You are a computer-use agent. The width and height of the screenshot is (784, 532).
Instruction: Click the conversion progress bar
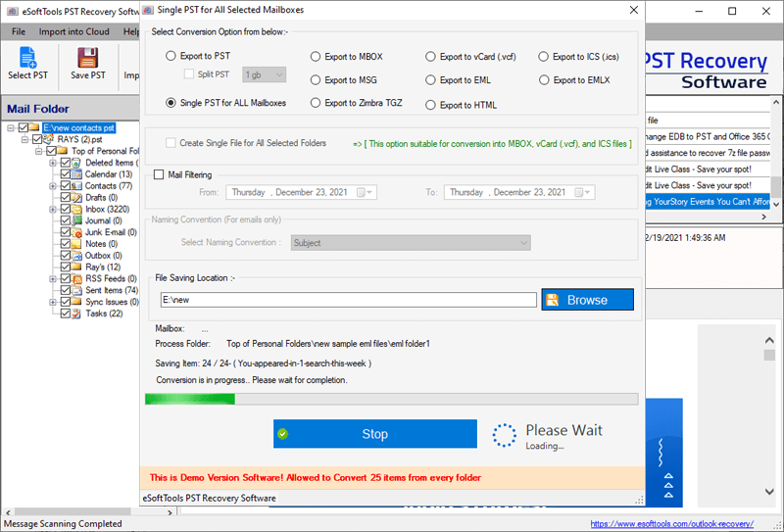click(391, 399)
